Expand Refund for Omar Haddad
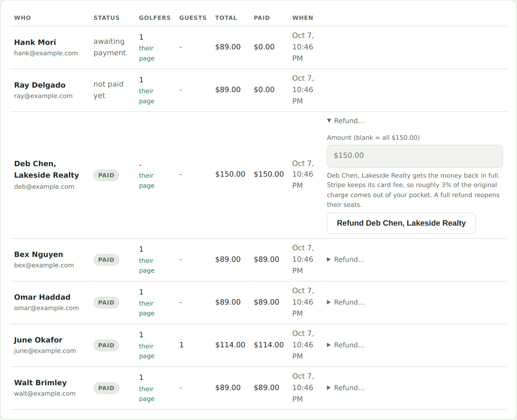 pos(346,302)
